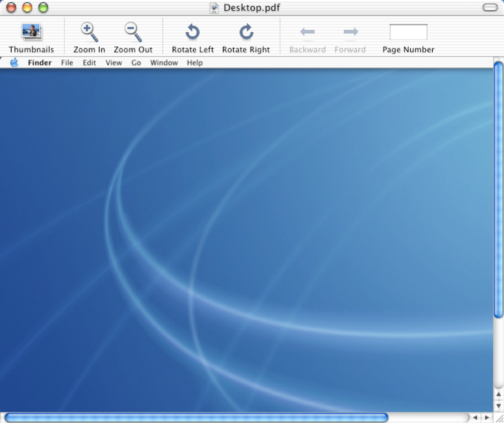Click the Desktop.pdf document proxy icon
The image size is (504, 423).
[214, 8]
